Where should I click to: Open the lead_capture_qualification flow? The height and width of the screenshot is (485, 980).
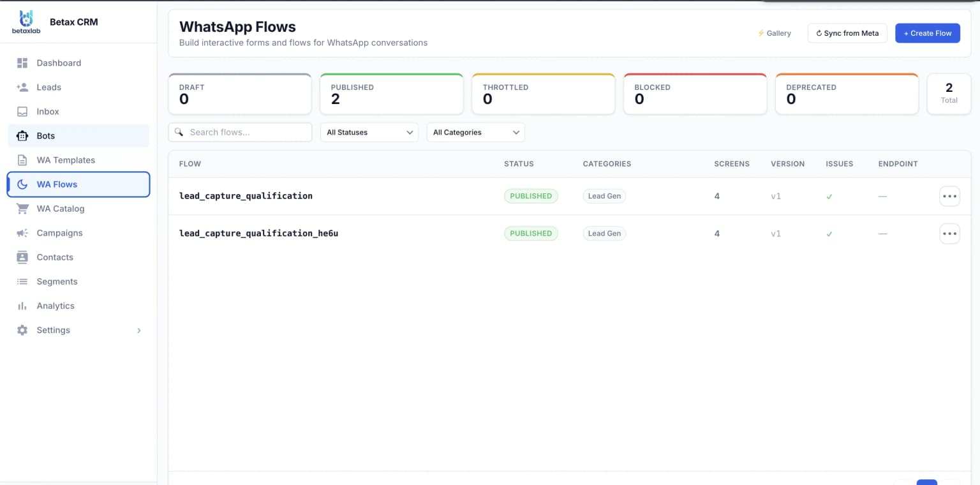[x=246, y=196]
